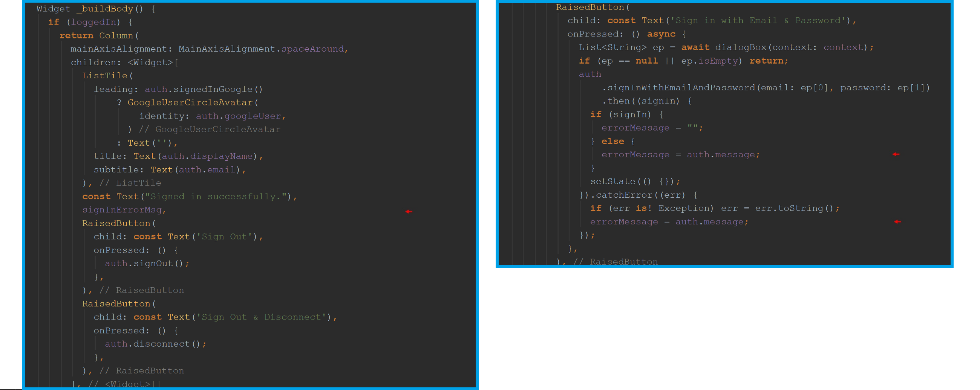Click the 'ListTile(' constructor line

click(x=108, y=76)
